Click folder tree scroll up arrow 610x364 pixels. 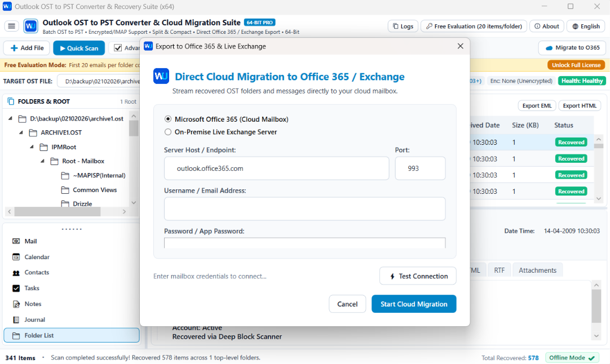134,116
